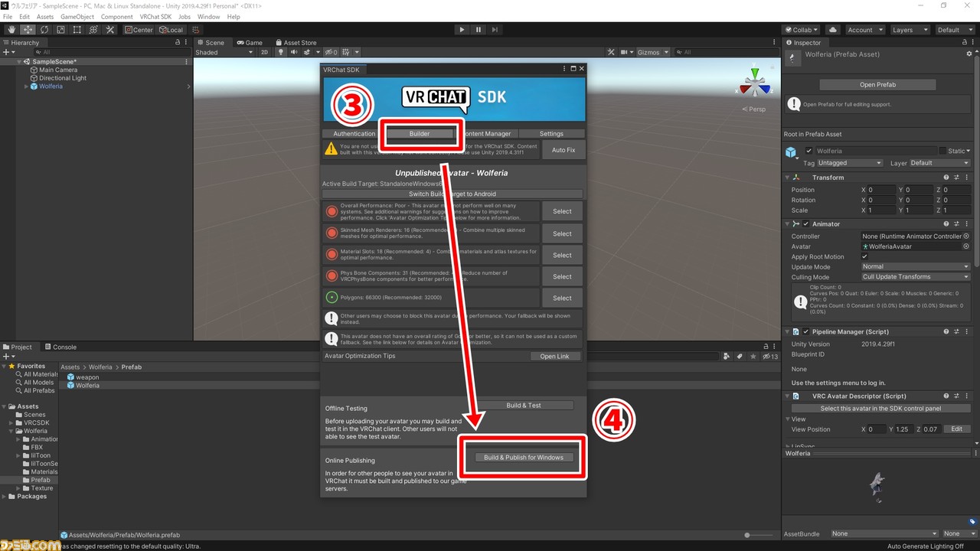Click the Open Prefab button
The width and height of the screenshot is (980, 551).
click(877, 85)
